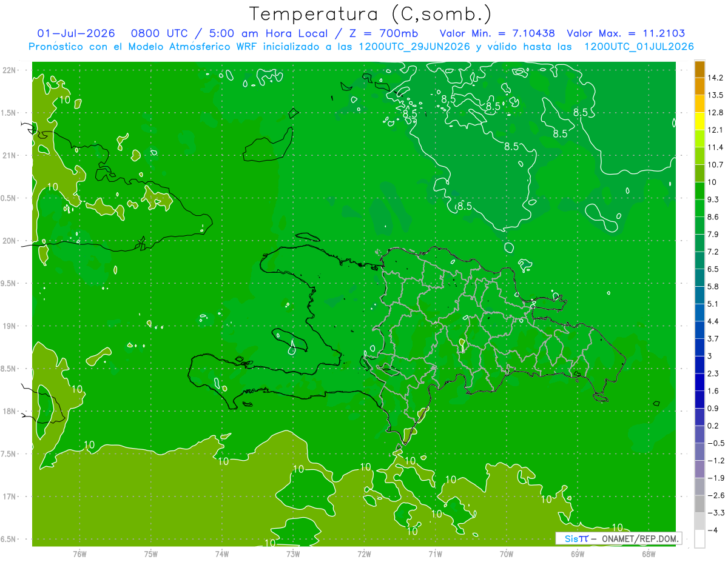Click the 19N latitude axis label

coord(9,326)
